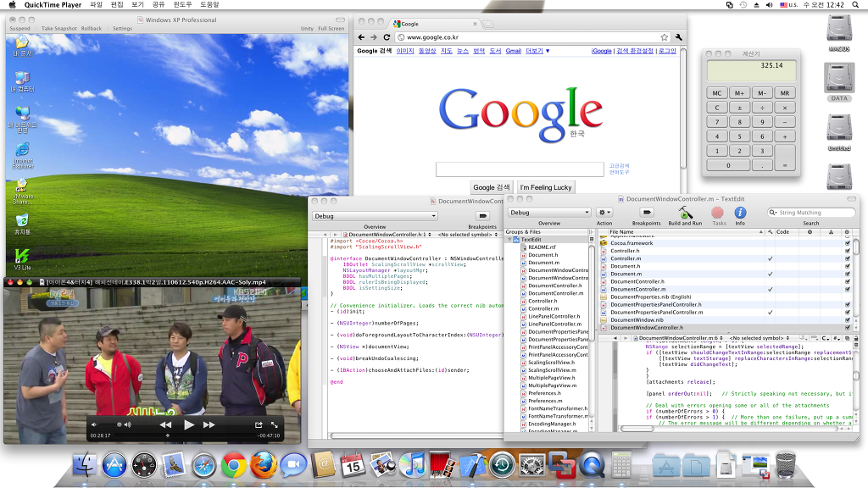
Task: Open Photo Booth from the dock
Action: pyautogui.click(x=442, y=465)
